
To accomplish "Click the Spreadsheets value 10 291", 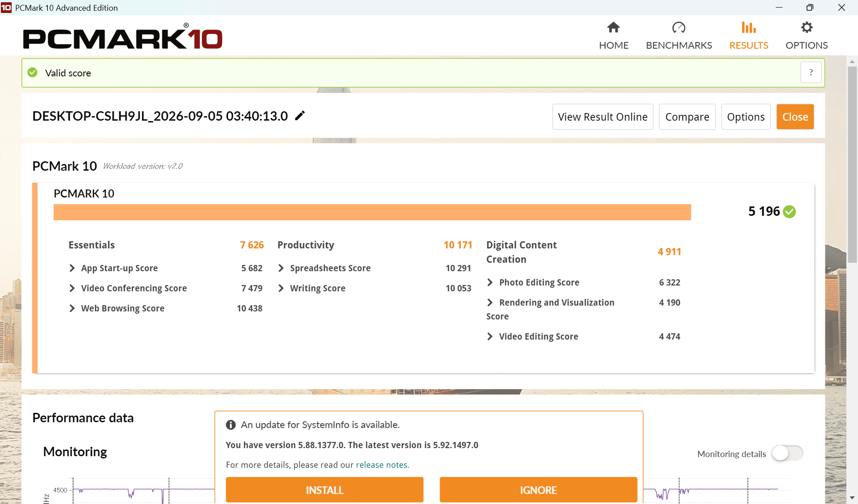I will click(x=458, y=268).
